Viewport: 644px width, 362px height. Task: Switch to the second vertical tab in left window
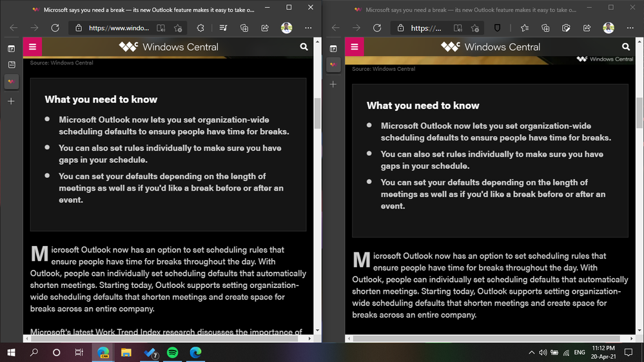pyautogui.click(x=12, y=65)
